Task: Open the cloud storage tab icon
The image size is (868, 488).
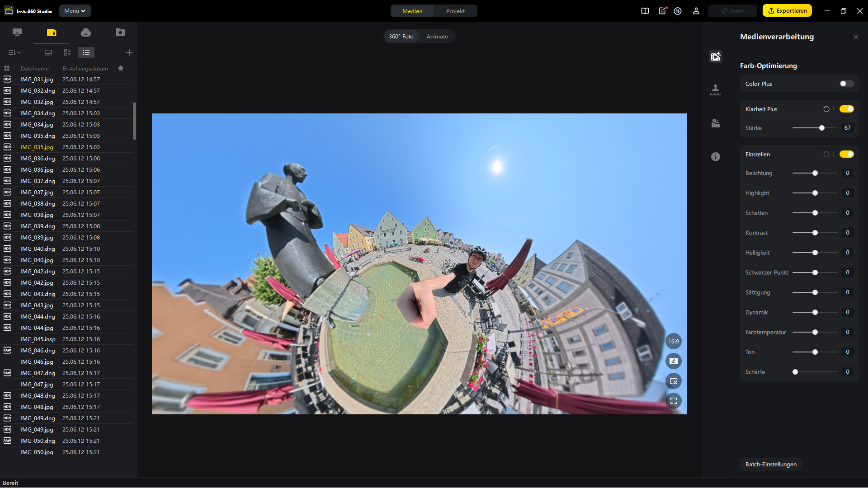Action: [x=85, y=32]
